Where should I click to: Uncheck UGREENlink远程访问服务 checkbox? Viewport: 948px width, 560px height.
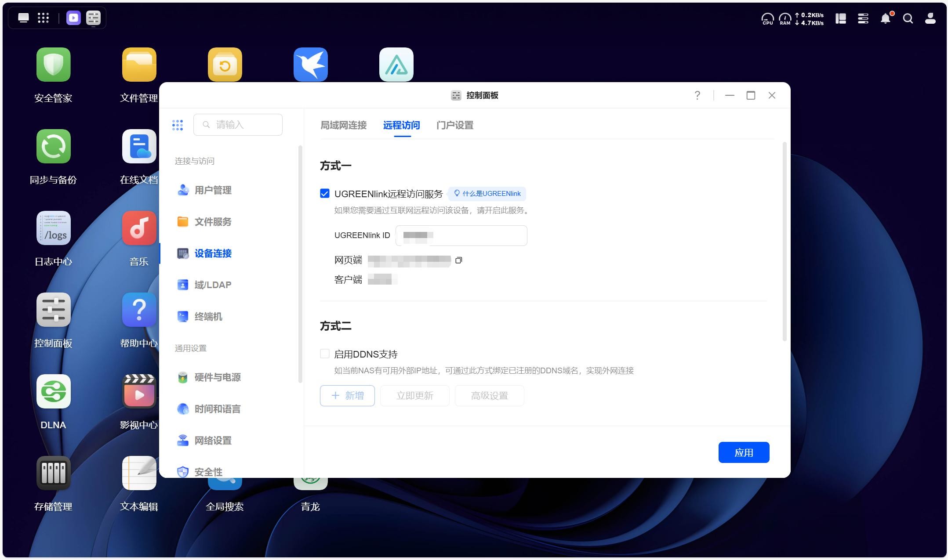tap(325, 194)
